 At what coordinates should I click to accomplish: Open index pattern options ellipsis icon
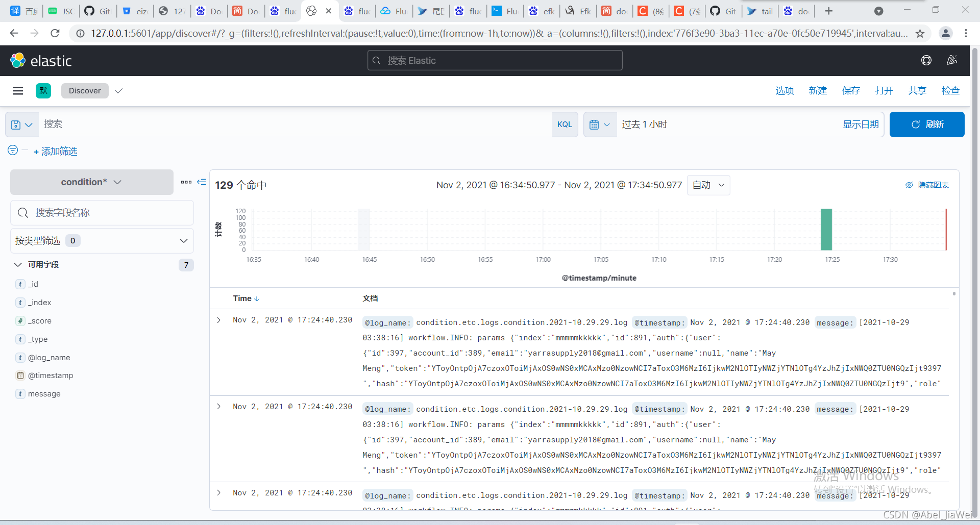tap(186, 182)
